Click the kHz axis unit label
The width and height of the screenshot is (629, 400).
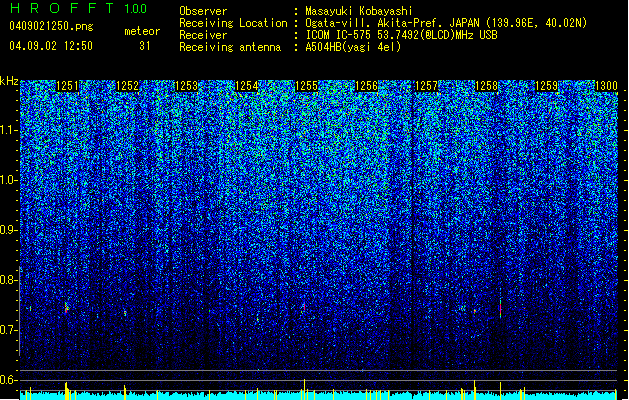point(9,81)
